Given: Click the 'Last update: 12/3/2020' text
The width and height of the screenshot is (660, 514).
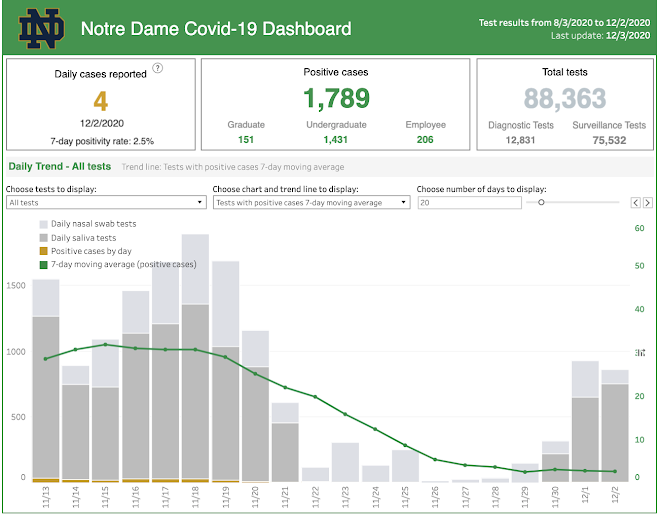Looking at the screenshot, I should click(601, 36).
